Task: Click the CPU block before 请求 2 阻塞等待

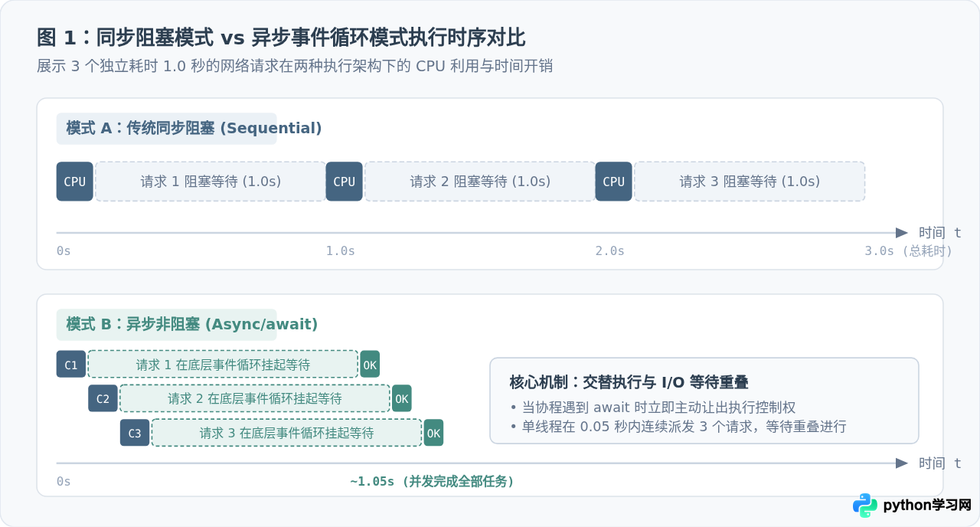Action: point(344,182)
